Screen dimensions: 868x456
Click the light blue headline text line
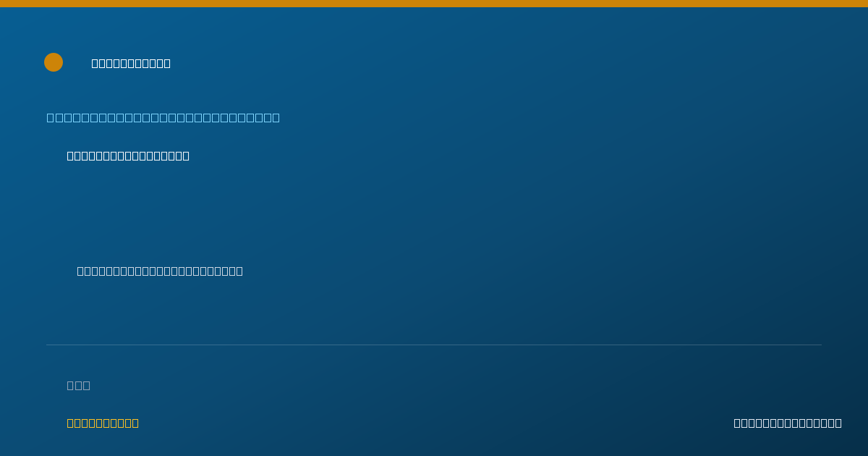[x=163, y=117]
